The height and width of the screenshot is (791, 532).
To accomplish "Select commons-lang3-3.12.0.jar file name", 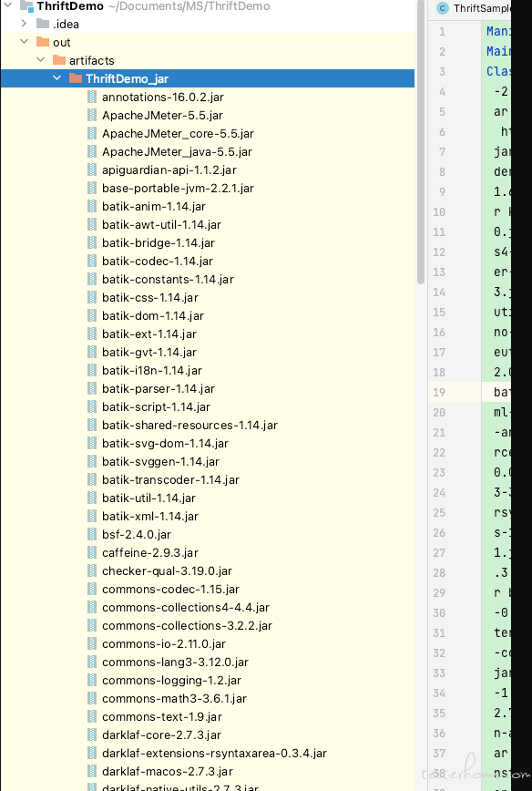I will pyautogui.click(x=175, y=662).
